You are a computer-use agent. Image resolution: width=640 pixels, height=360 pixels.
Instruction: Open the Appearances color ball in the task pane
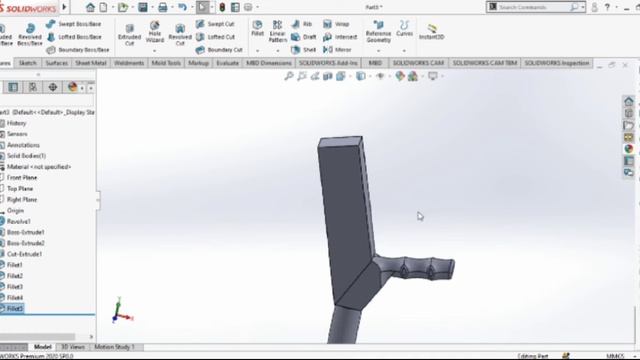point(629,149)
